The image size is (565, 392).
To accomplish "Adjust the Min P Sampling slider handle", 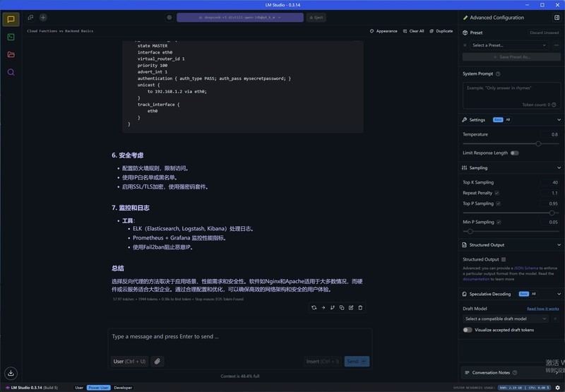I will coord(470,232).
